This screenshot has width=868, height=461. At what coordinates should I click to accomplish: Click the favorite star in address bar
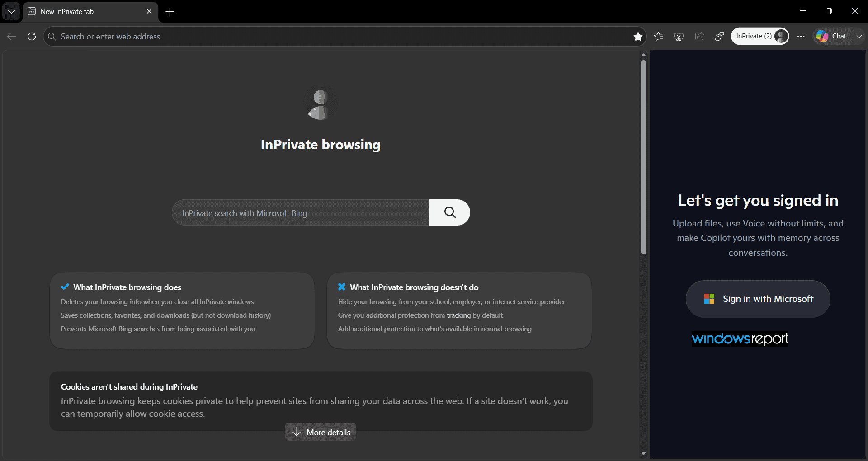point(638,36)
